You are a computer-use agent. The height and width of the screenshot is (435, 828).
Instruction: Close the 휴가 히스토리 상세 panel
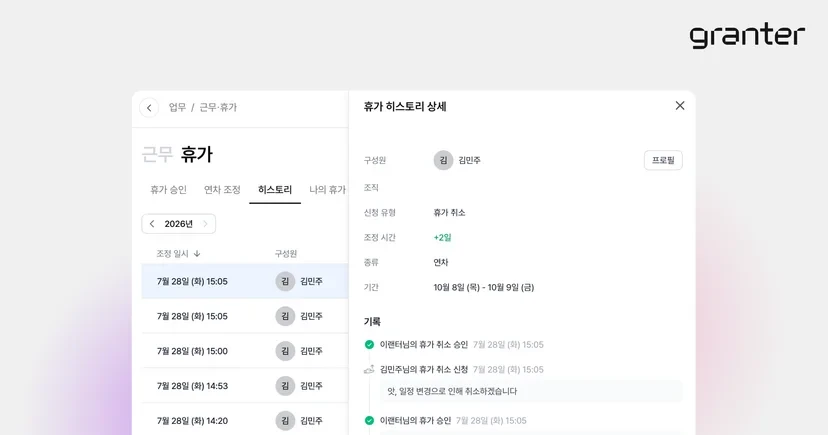[680, 106]
